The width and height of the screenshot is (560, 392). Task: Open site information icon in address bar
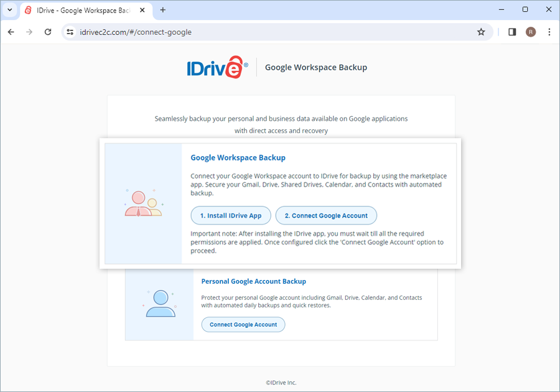[70, 32]
